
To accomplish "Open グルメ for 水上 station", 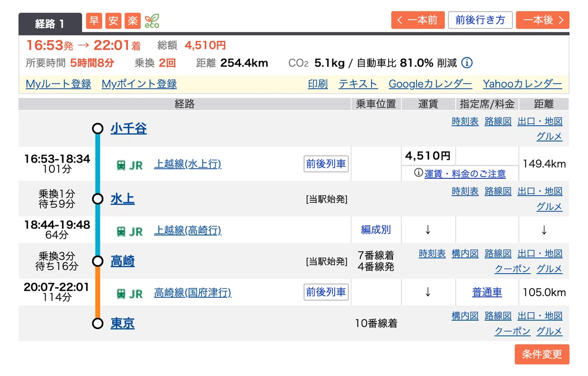I will (549, 207).
